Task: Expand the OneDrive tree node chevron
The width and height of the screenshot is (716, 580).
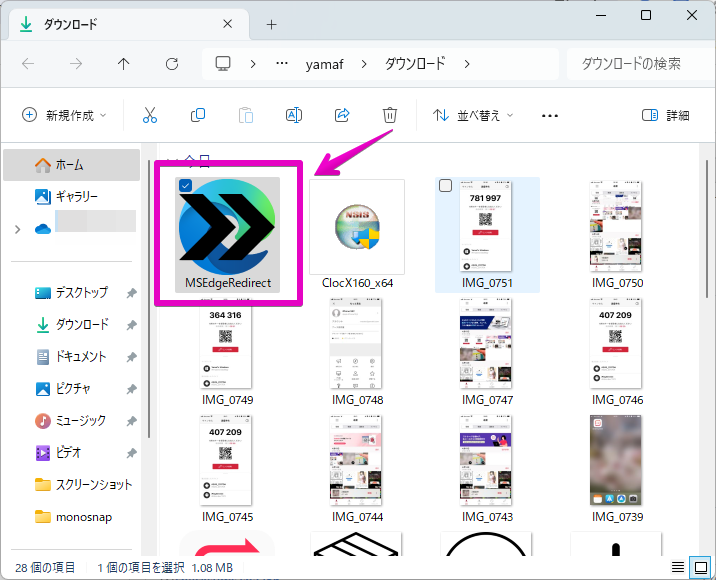Action: pyautogui.click(x=17, y=229)
